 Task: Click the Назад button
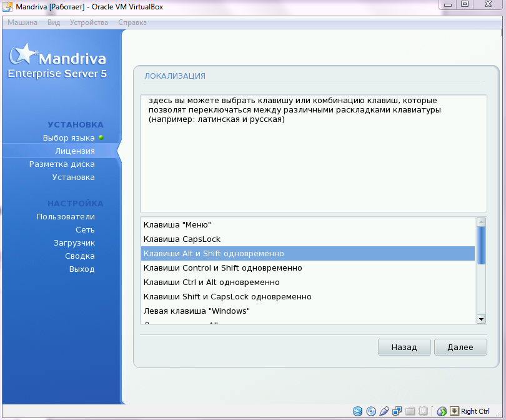coord(404,347)
